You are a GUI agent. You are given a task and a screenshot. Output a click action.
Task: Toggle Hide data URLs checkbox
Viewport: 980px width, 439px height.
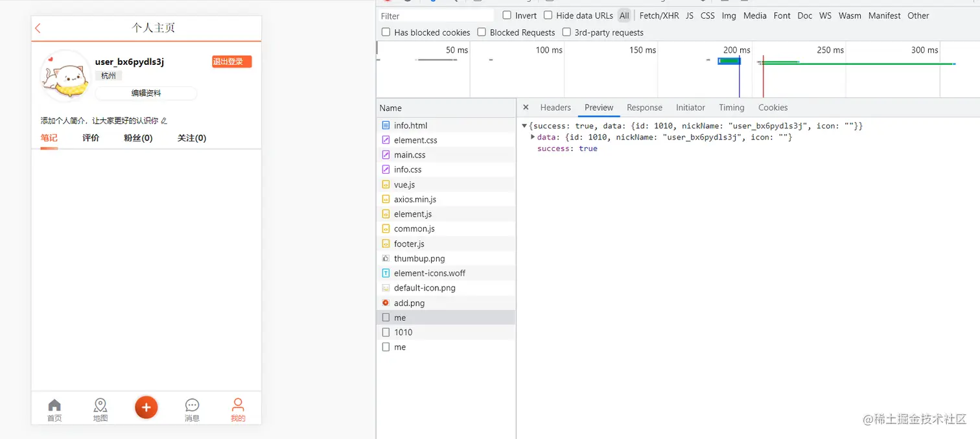[x=548, y=15]
